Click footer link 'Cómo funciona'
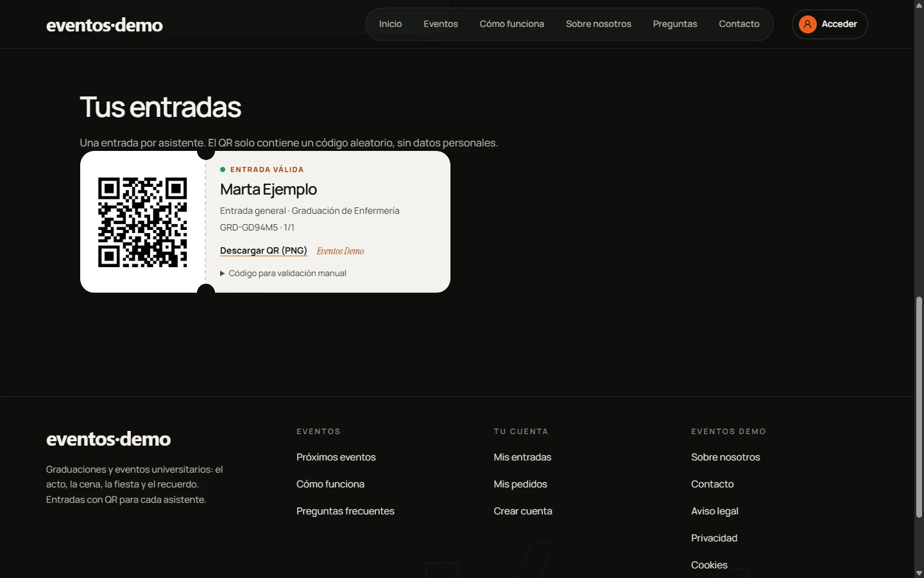 tap(330, 484)
